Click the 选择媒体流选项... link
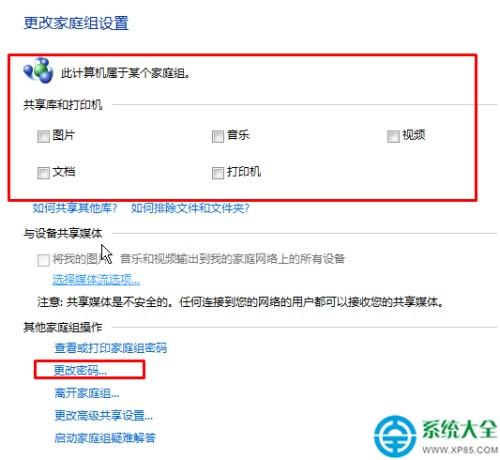This screenshot has height=460, width=500. [96, 279]
